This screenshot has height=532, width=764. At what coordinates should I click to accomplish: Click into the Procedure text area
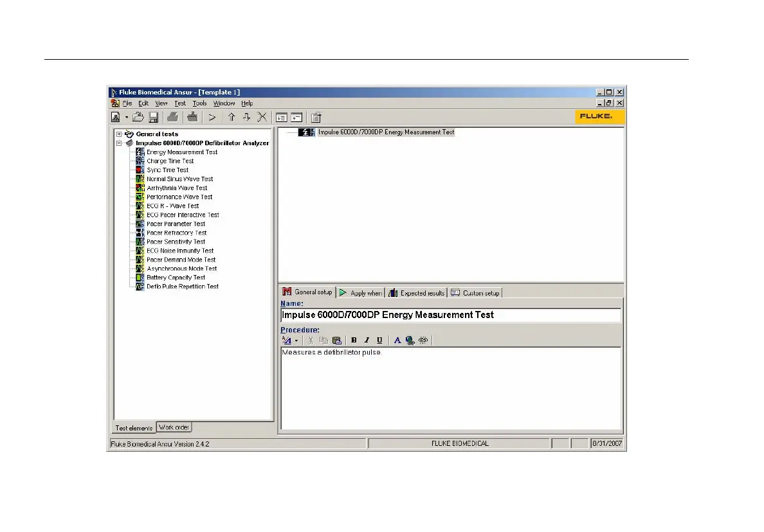click(451, 389)
